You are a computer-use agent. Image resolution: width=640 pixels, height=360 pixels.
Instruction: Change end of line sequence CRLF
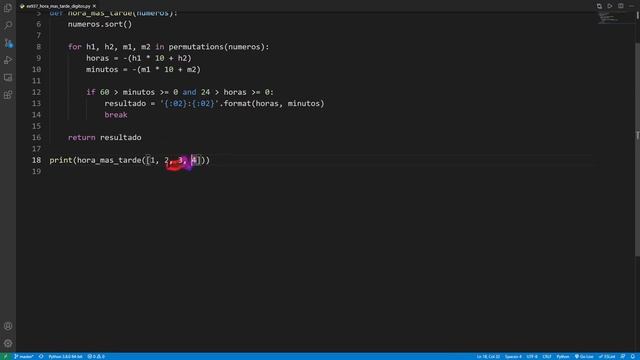[547, 356]
